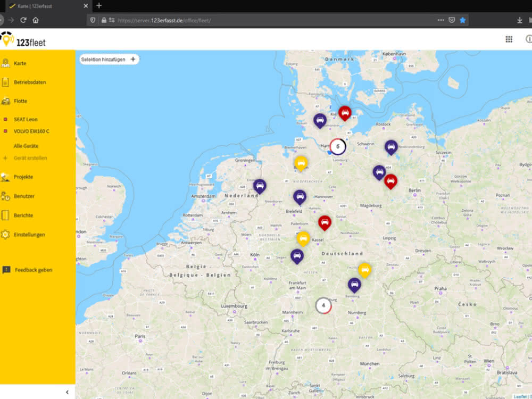This screenshot has width=532, height=399.
Task: Open Projekte section
Action: (x=23, y=177)
